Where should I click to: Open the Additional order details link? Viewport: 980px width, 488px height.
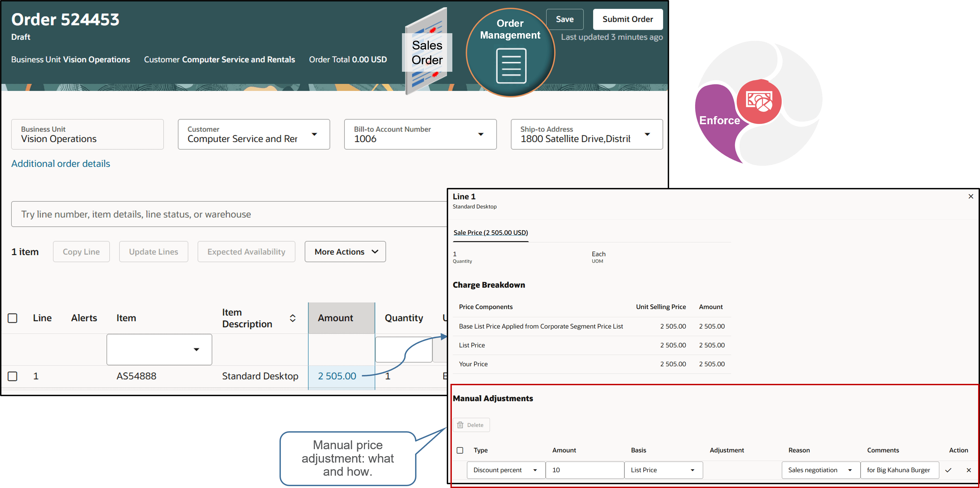click(x=61, y=164)
